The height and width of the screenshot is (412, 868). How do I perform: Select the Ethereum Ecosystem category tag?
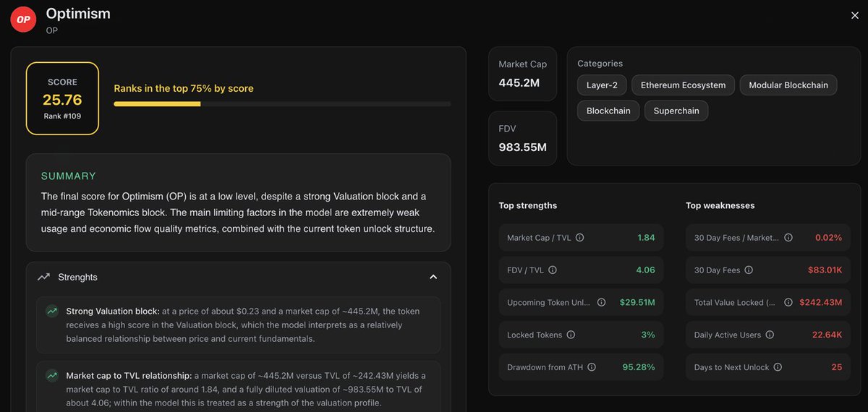(683, 85)
